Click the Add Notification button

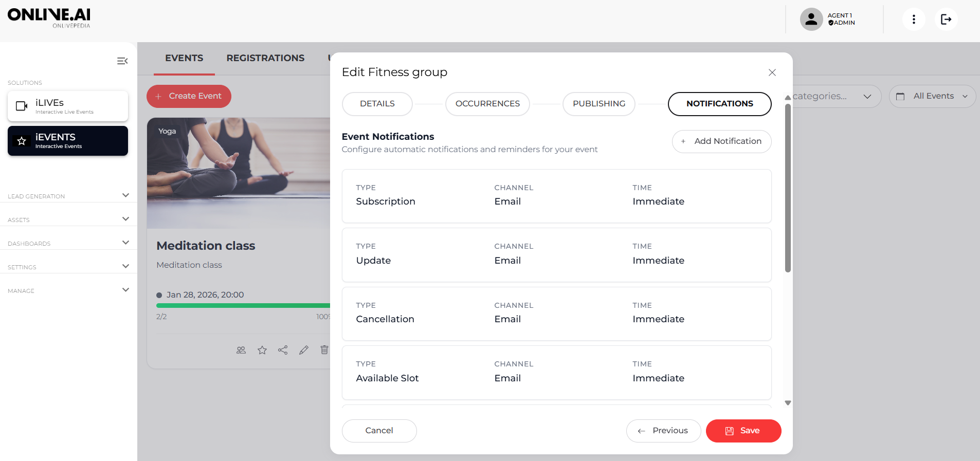[721, 141]
